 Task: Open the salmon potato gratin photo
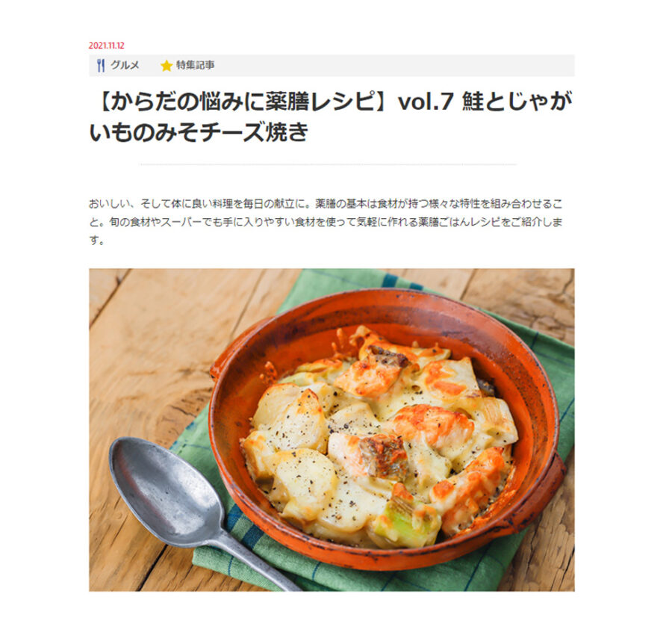pos(332,430)
